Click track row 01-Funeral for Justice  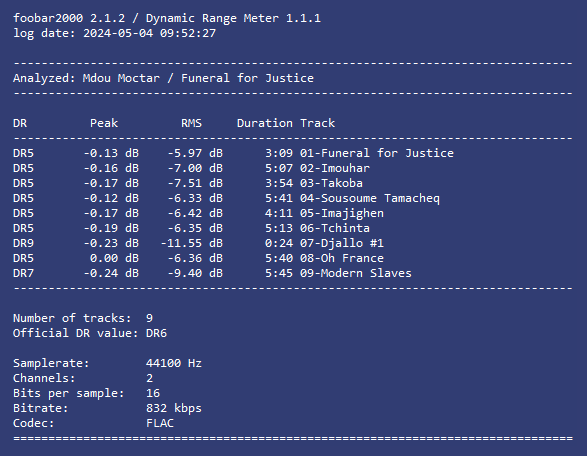point(233,153)
